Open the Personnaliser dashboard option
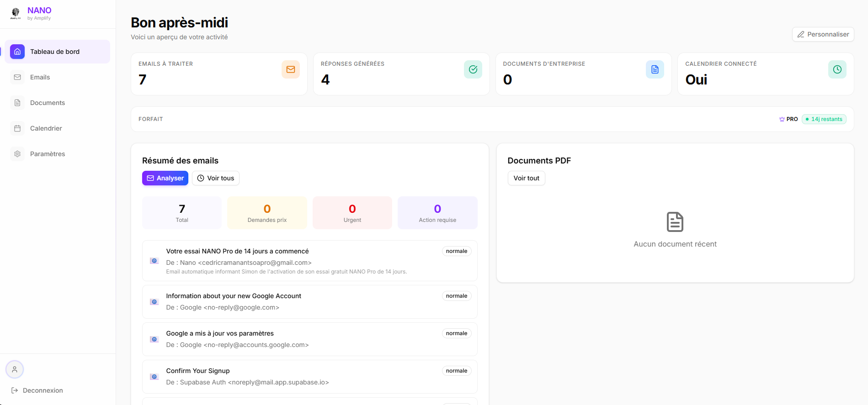868x405 pixels. pos(823,34)
